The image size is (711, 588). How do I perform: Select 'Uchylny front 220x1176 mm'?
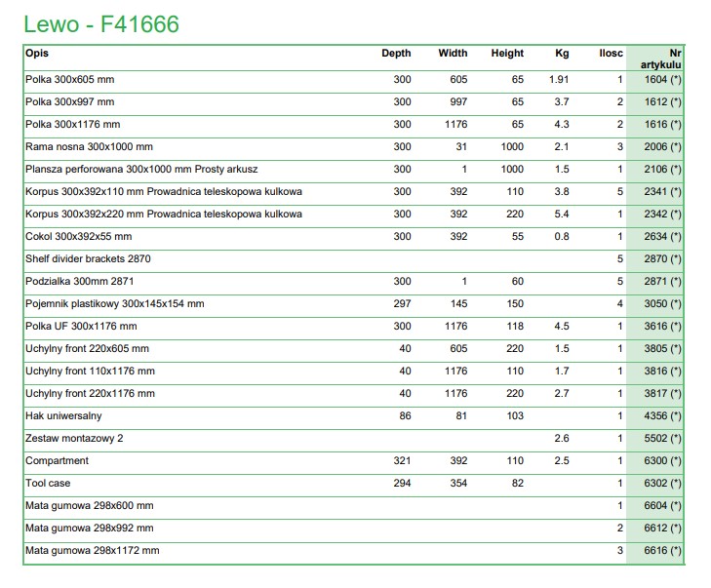point(91,394)
